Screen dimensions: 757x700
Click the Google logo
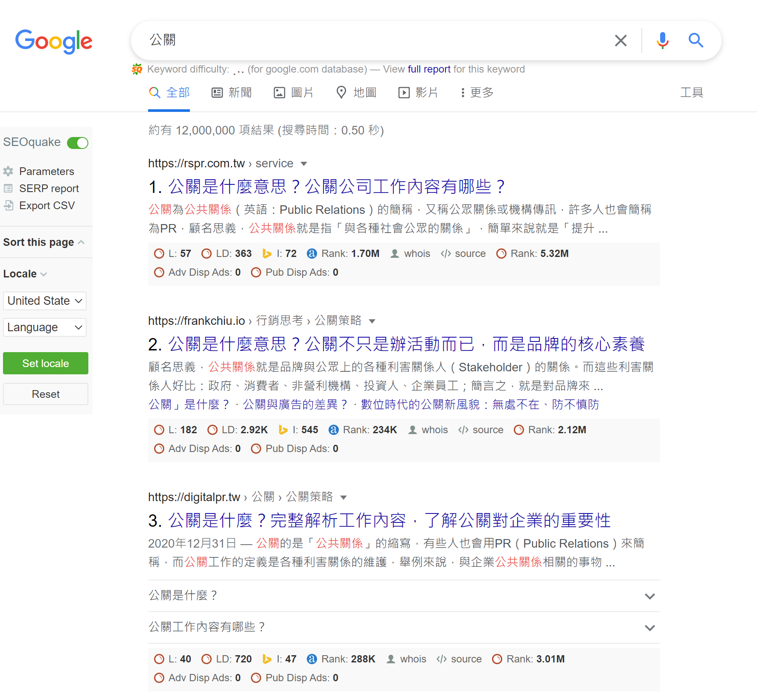(54, 41)
